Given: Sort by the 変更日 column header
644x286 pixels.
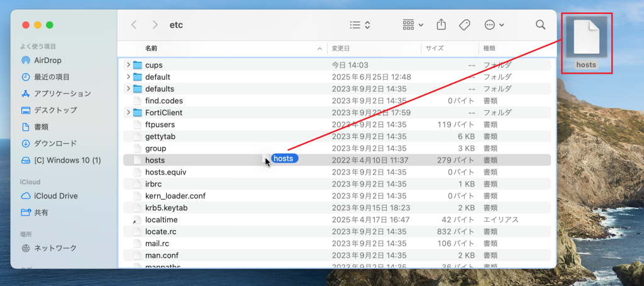Looking at the screenshot, I should coord(340,48).
